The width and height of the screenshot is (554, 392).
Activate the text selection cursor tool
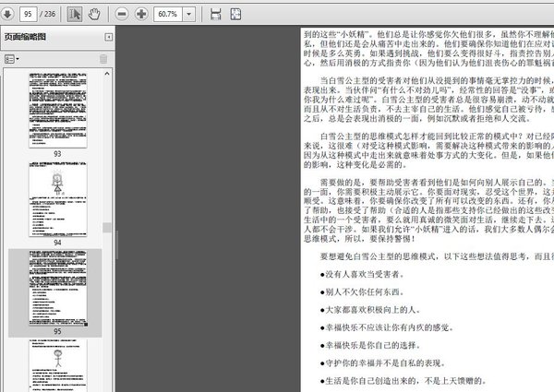[x=75, y=14]
